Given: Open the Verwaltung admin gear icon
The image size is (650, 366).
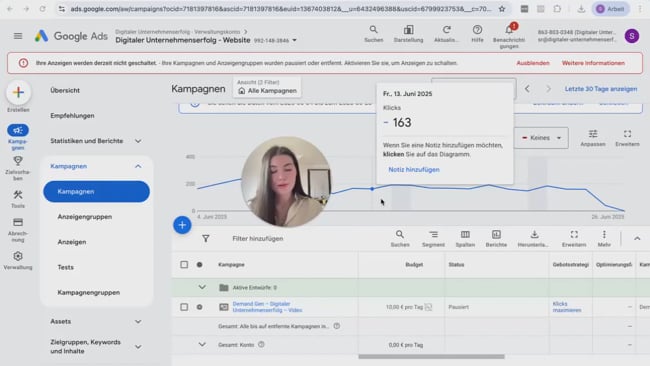Looking at the screenshot, I should pyautogui.click(x=18, y=256).
